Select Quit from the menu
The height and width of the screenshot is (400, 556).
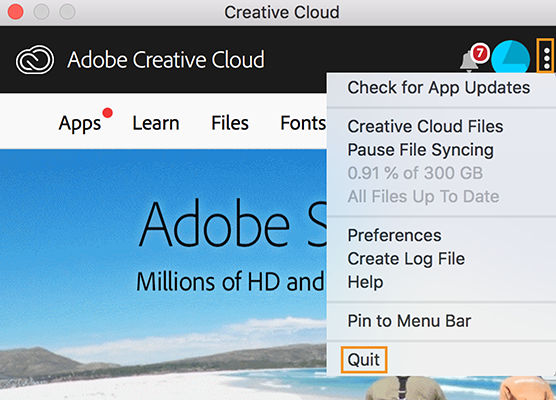click(364, 360)
